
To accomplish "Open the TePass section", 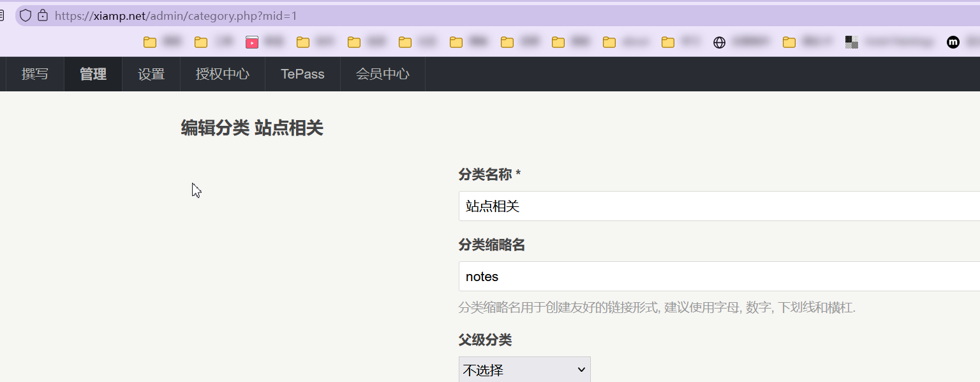I will [302, 73].
